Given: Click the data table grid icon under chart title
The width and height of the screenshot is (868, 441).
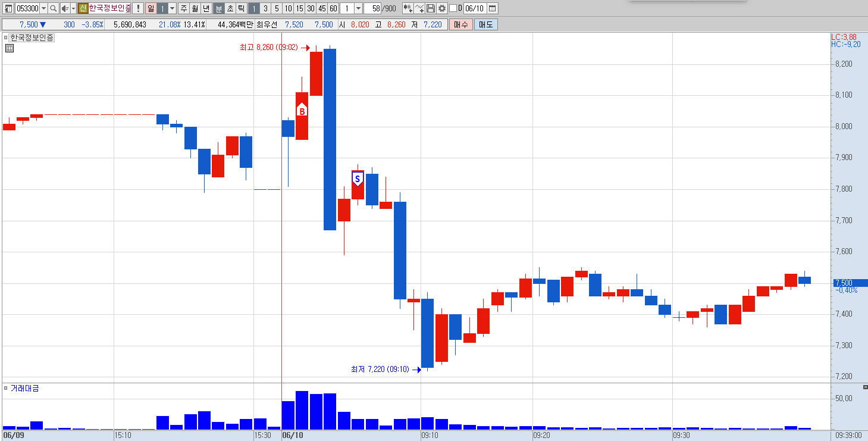Looking at the screenshot, I should coord(10,48).
